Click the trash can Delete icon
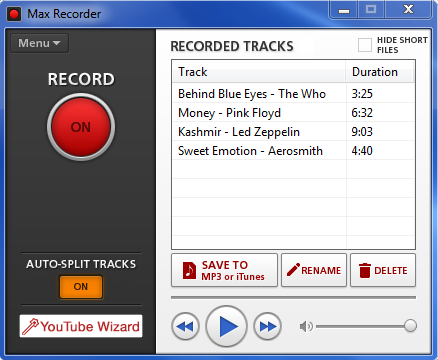This screenshot has width=438, height=360. [x=365, y=270]
